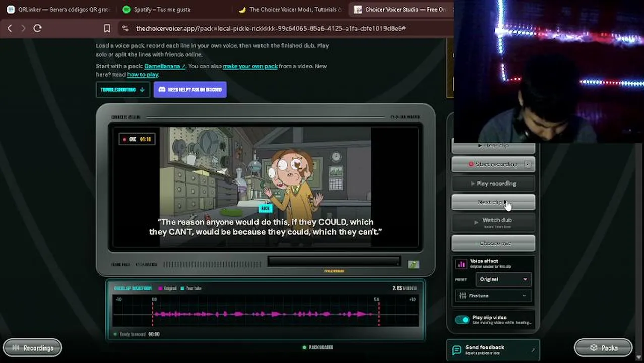
Task: Expand the Troubleshooting section
Action: click(x=122, y=90)
